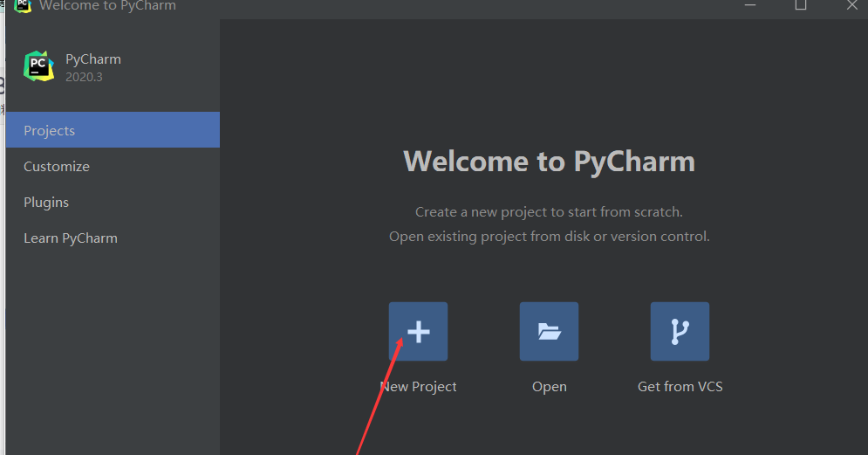Click the New Project plus icon
The image size is (868, 455).
click(418, 331)
